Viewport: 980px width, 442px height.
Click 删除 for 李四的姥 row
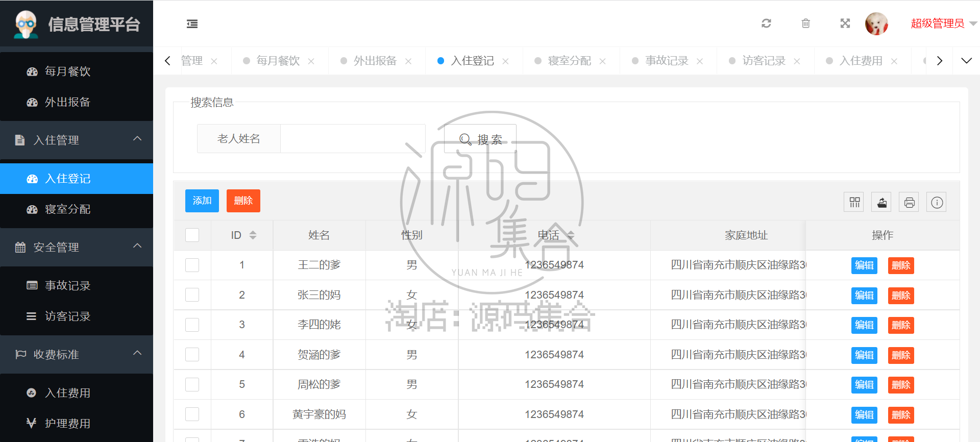pos(901,325)
